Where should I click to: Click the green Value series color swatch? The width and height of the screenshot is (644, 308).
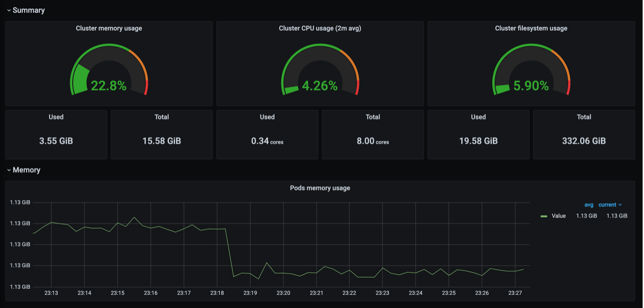(544, 217)
